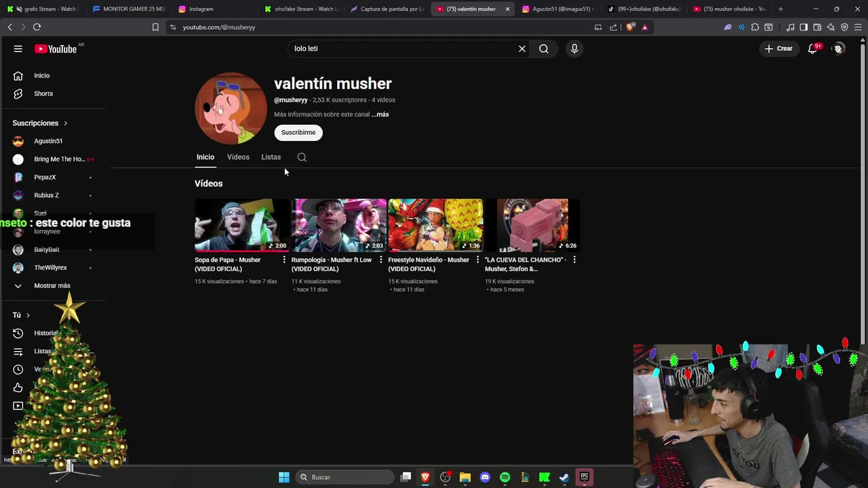
Task: Expand channel description with ...más
Action: point(380,115)
